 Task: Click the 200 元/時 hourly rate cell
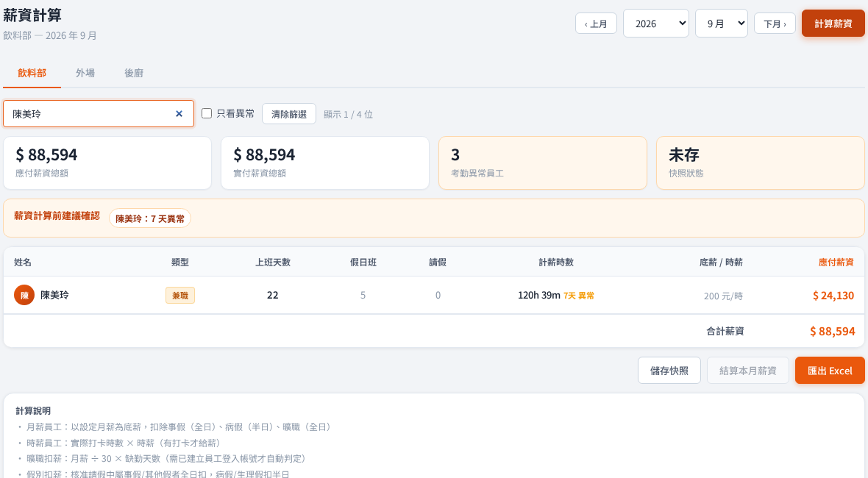[723, 296]
